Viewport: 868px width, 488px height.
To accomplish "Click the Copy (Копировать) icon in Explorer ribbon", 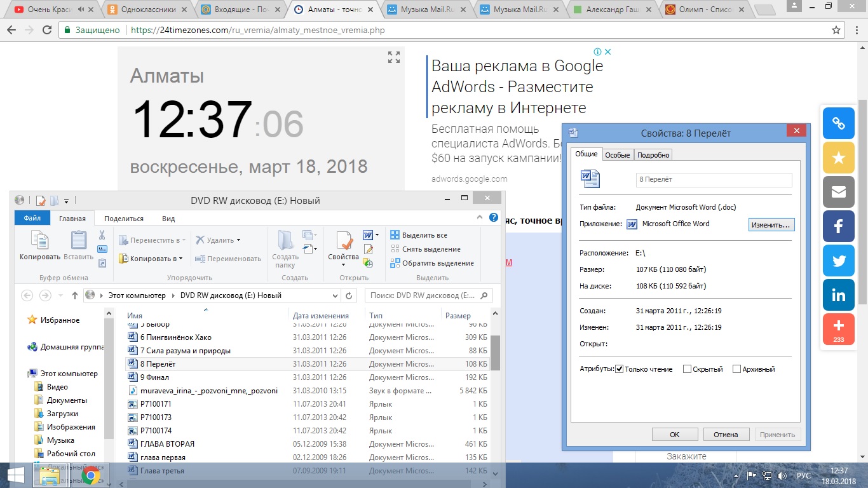I will point(39,240).
